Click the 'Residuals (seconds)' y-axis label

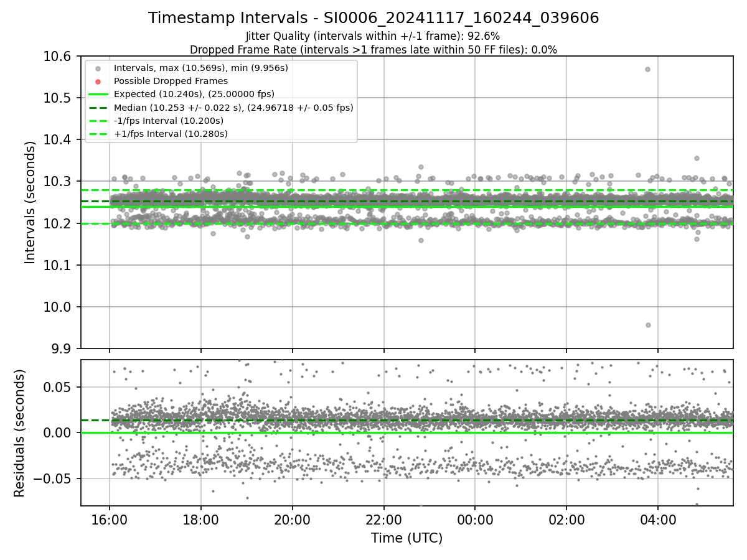(x=20, y=433)
